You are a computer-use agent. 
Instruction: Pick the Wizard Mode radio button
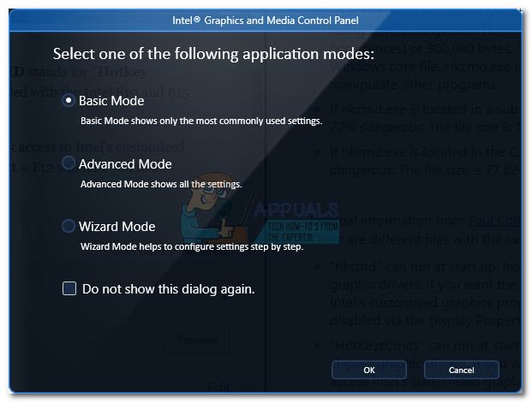pyautogui.click(x=69, y=226)
